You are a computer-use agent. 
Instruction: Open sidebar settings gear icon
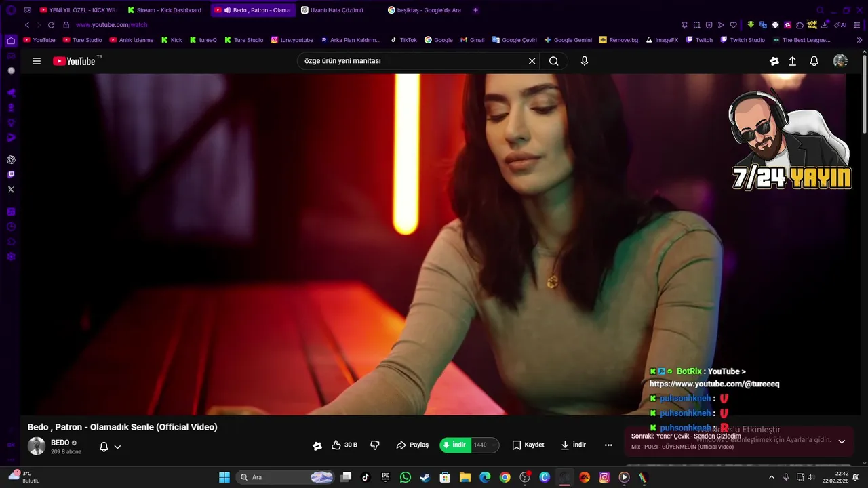point(11,257)
